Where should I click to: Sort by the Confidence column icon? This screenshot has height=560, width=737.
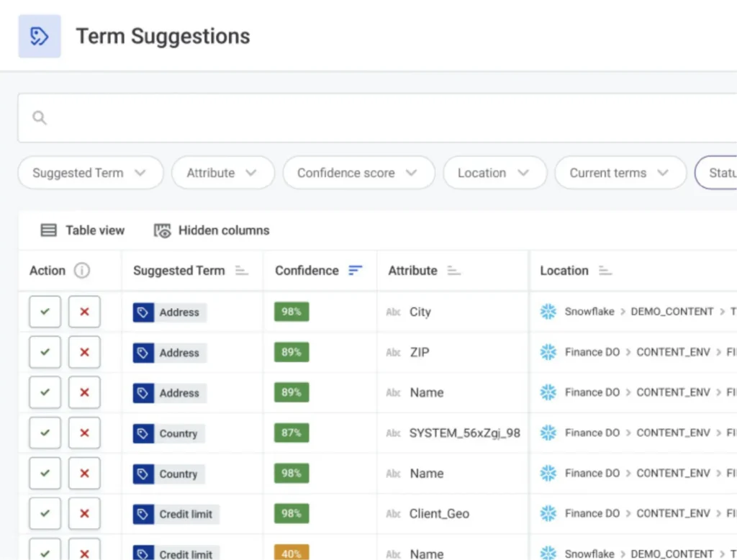(356, 271)
